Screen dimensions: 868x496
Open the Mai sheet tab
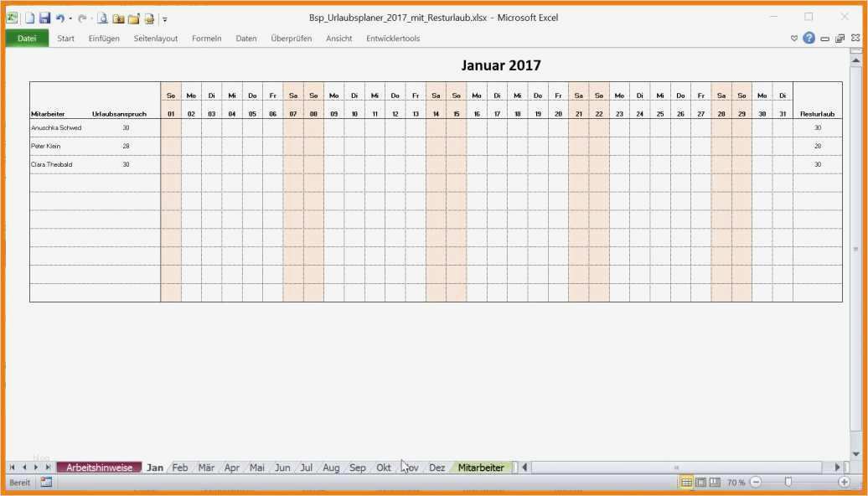(x=257, y=468)
